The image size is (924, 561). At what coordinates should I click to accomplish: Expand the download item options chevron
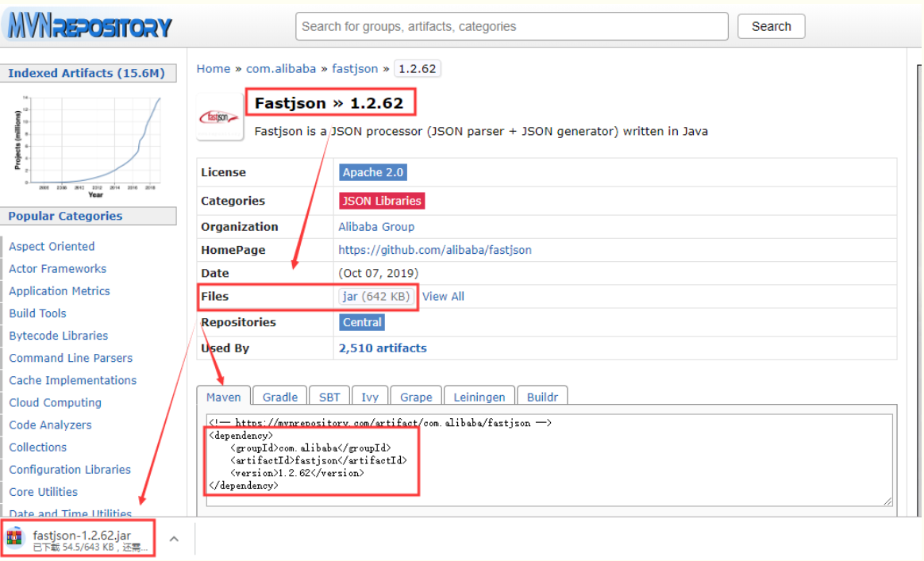174,539
